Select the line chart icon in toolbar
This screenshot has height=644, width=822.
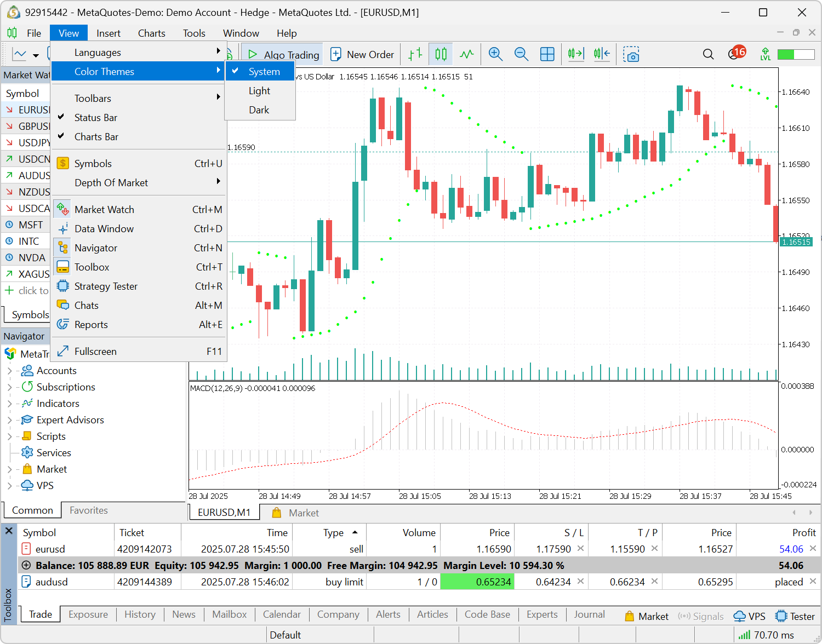pos(466,54)
